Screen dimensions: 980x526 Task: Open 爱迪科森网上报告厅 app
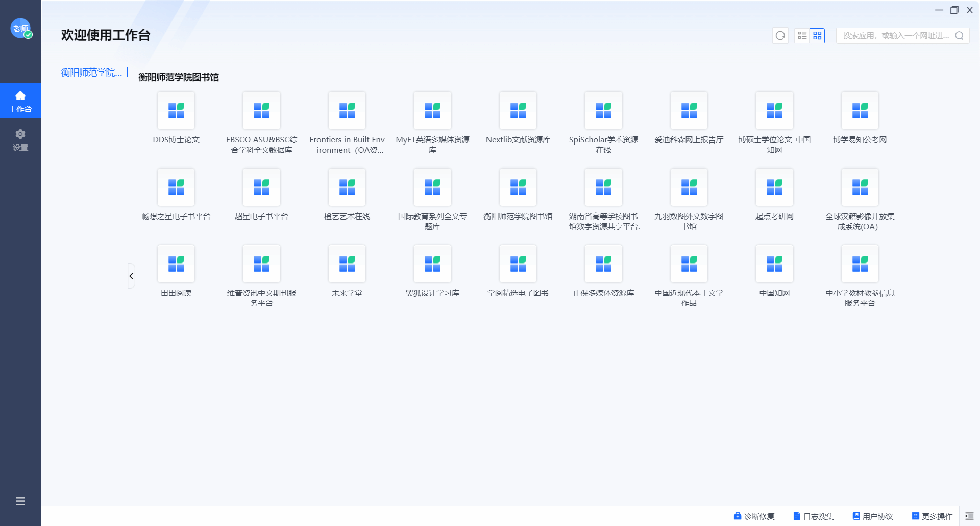tap(689, 110)
